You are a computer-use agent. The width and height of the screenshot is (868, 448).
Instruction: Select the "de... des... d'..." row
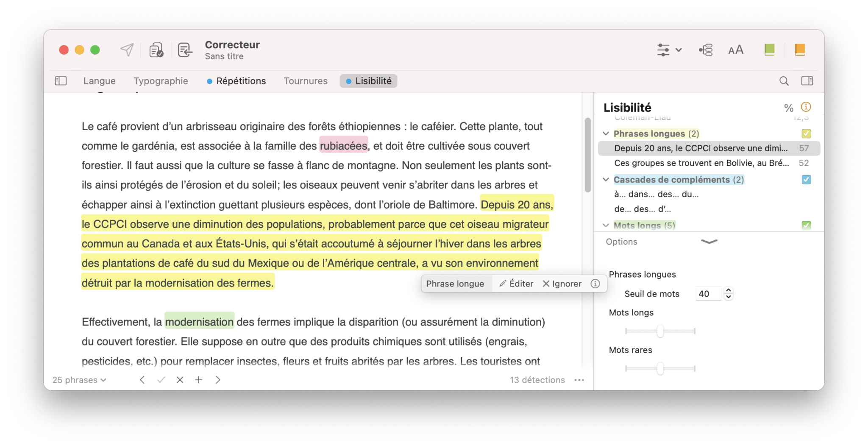coord(709,209)
